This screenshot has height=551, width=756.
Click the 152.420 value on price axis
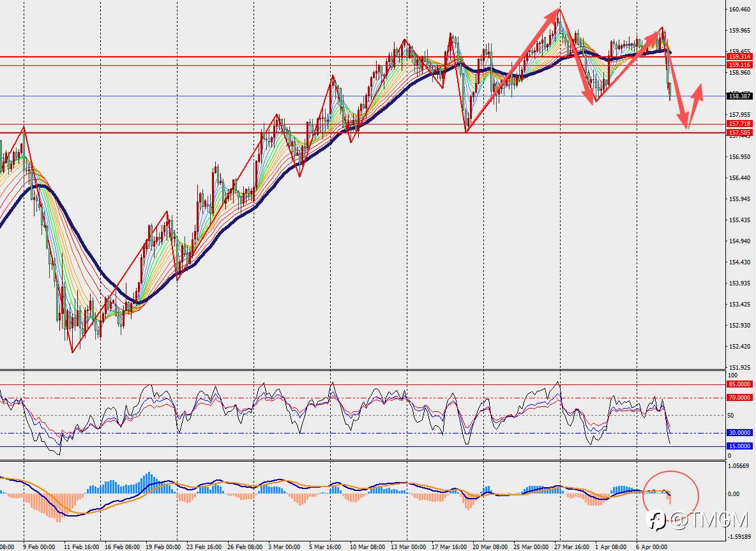point(739,347)
